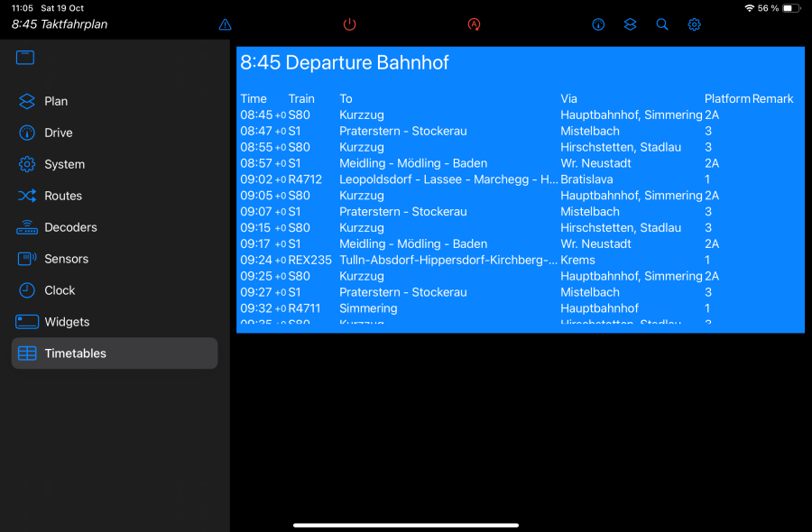Open the layers stack icon in toolbar
This screenshot has height=532, width=812.
[631, 24]
